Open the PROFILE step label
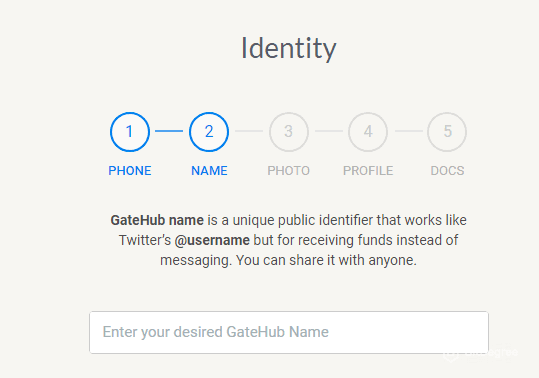Viewport: 539px width, 378px height. point(368,171)
